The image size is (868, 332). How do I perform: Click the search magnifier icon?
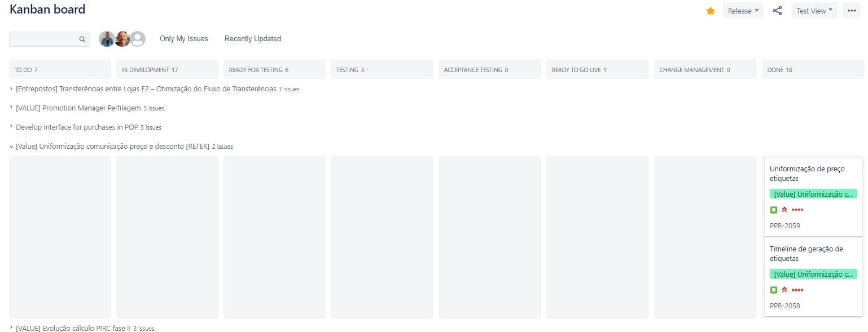(82, 39)
